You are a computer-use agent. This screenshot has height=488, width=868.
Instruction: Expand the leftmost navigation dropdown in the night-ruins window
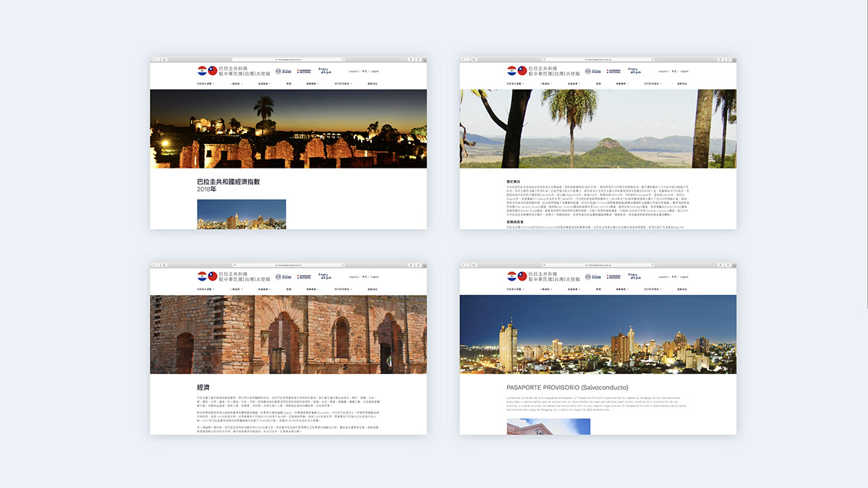[x=207, y=84]
